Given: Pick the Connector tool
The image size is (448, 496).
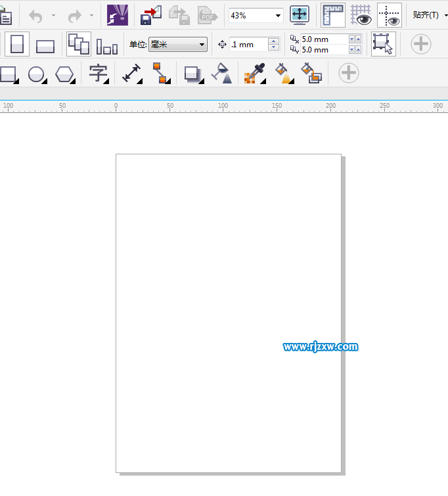Looking at the screenshot, I should coord(160,74).
